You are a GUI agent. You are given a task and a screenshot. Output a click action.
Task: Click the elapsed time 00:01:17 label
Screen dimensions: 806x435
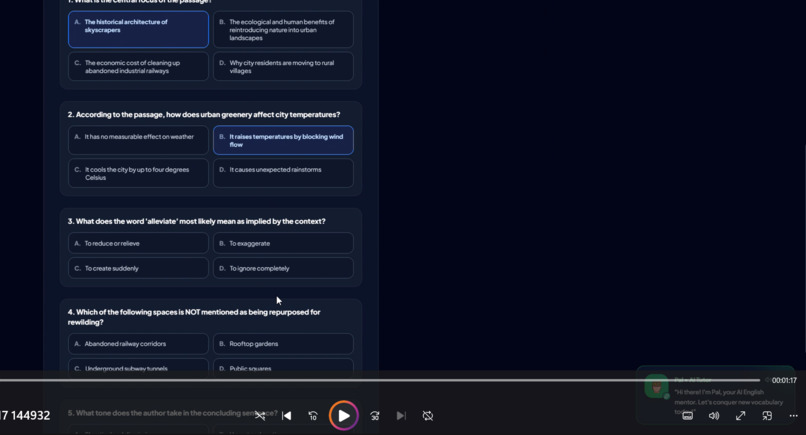(x=784, y=380)
